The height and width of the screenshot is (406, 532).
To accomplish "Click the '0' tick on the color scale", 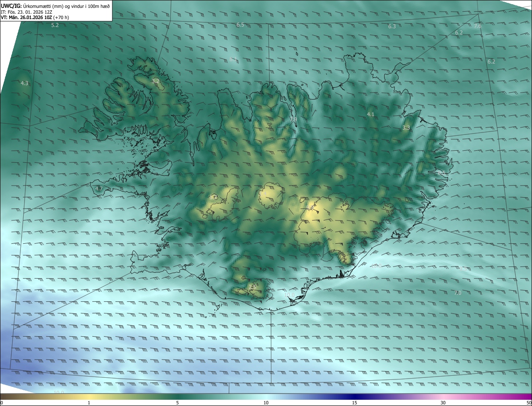I will pyautogui.click(x=2, y=403).
